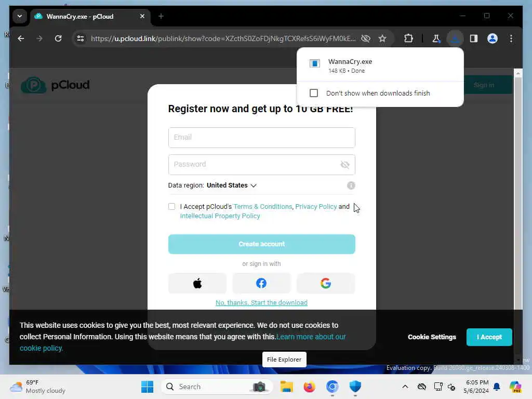Viewport: 532px width, 399px height.
Task: Click the WannaCry.exe file icon in downloads
Action: click(314, 63)
